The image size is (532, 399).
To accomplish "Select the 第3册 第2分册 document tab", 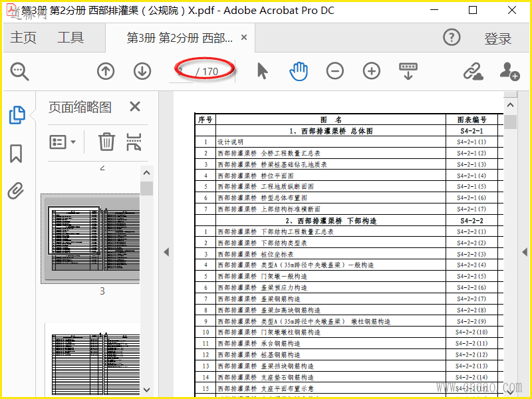I will (x=180, y=38).
